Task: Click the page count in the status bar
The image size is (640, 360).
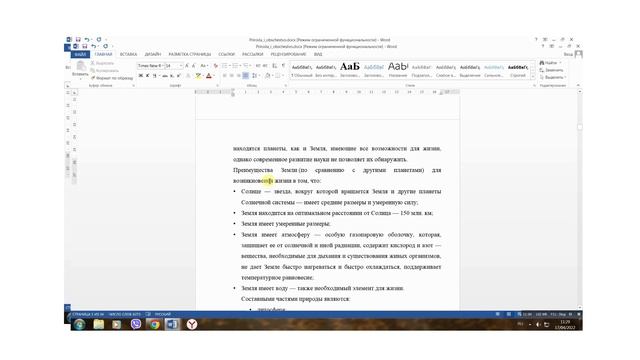Action: [88, 314]
